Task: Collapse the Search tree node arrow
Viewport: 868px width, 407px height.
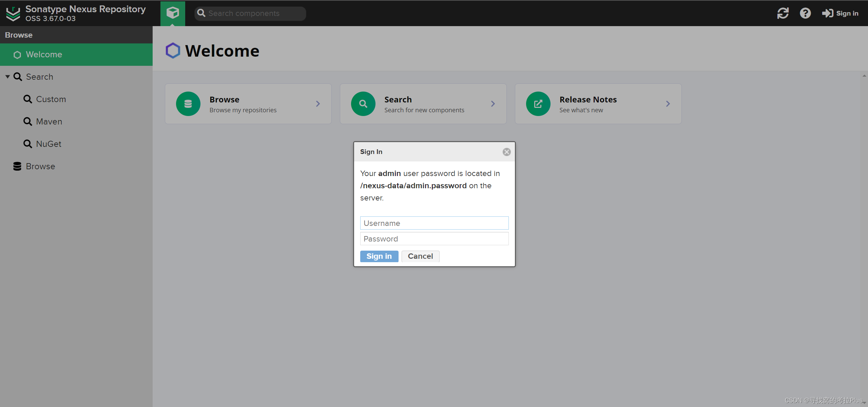Action: tap(7, 77)
